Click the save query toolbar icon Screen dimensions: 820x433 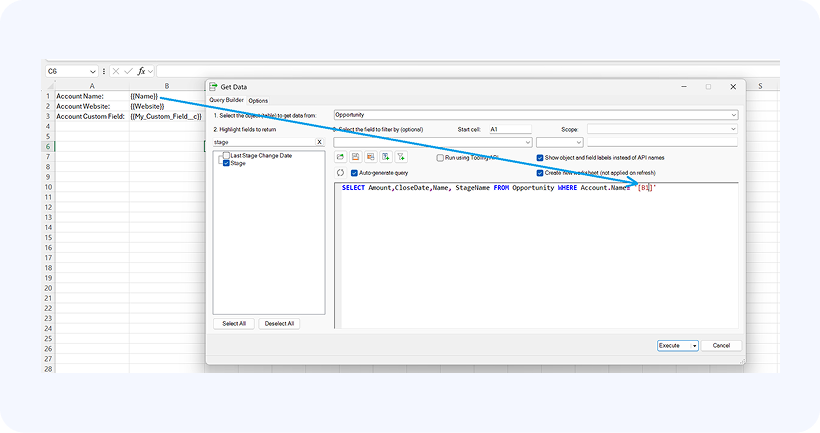[356, 157]
